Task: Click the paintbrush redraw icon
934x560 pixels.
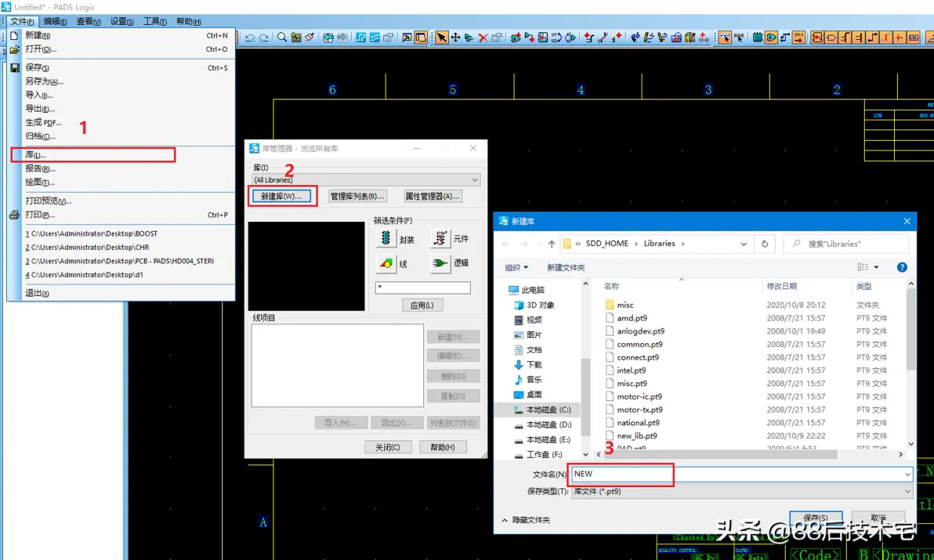Action: 310,38
